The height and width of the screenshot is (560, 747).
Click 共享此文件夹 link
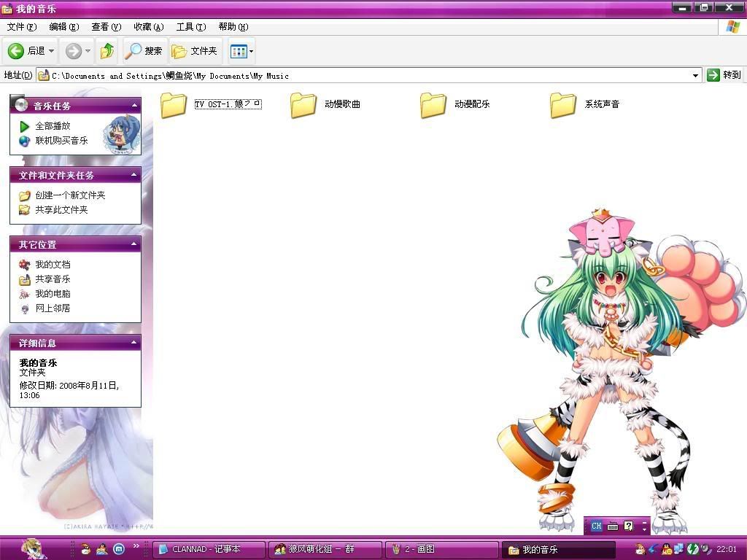pos(61,209)
